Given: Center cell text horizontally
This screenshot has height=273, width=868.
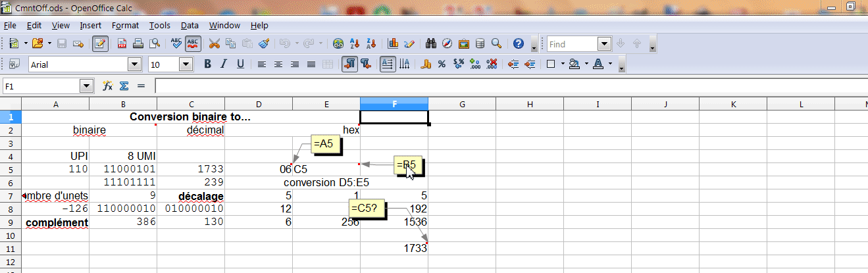Looking at the screenshot, I should tap(278, 64).
